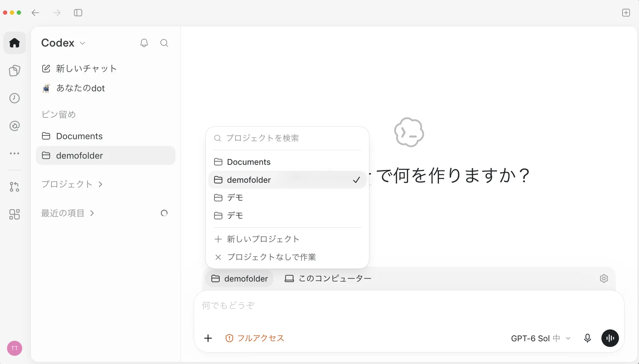Choose the second デモ project in popup
Image resolution: width=639 pixels, height=364 pixels.
(x=287, y=216)
